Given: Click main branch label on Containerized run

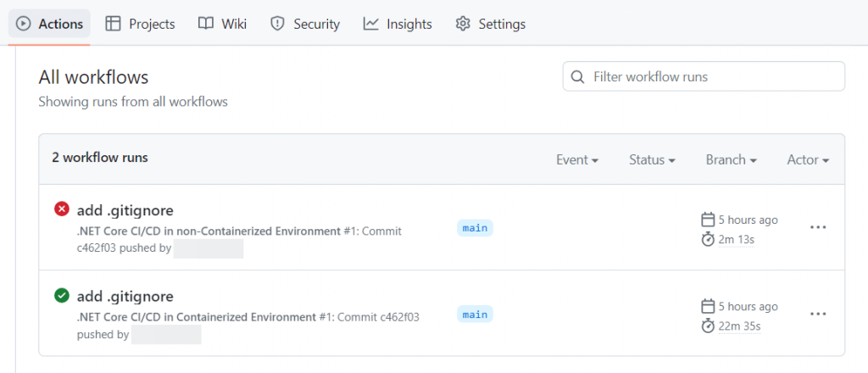Looking at the screenshot, I should click(x=475, y=314).
